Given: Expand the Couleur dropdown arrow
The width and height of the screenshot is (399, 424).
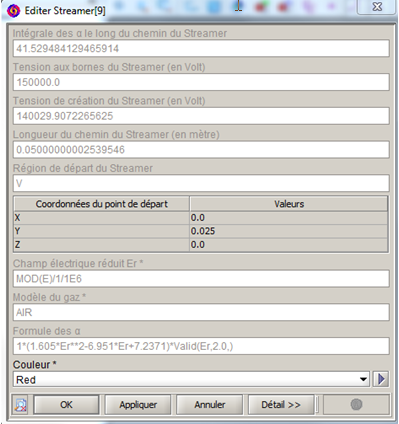Looking at the screenshot, I should pyautogui.click(x=363, y=379).
